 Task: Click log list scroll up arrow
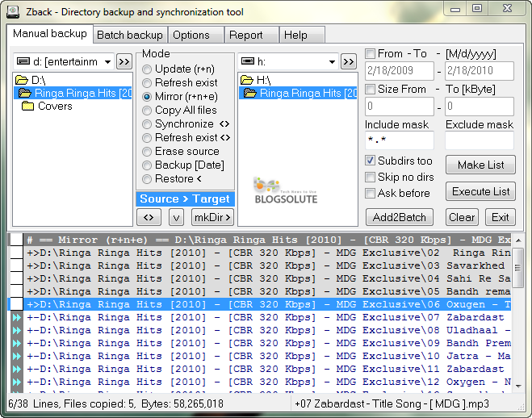518,240
